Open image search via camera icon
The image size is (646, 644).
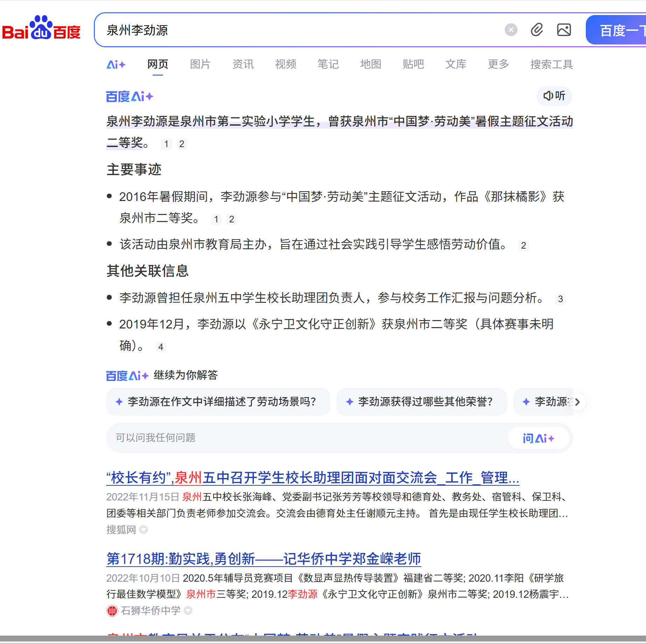point(564,30)
